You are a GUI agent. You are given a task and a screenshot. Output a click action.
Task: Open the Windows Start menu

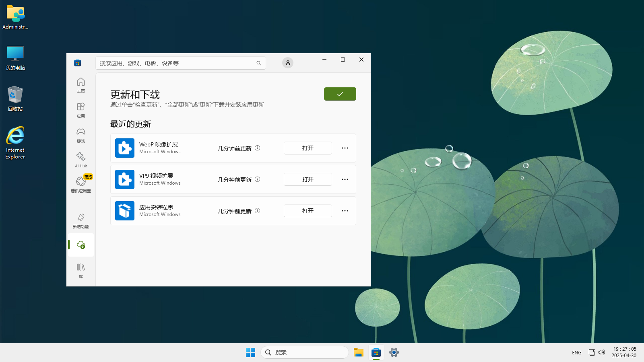click(250, 352)
